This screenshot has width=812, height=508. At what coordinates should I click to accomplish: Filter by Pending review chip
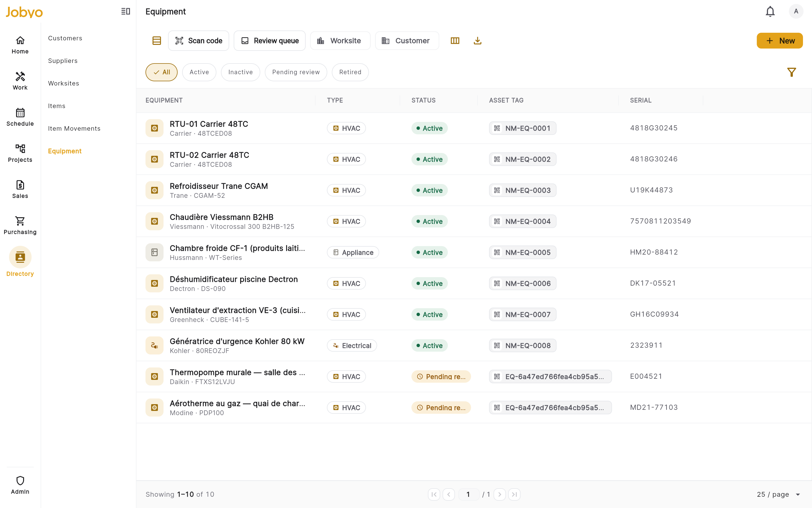(296, 72)
